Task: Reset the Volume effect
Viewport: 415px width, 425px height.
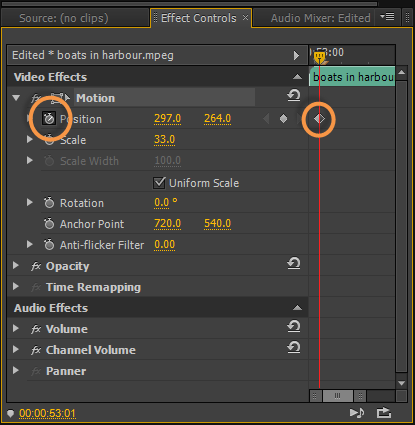Action: pos(294,326)
